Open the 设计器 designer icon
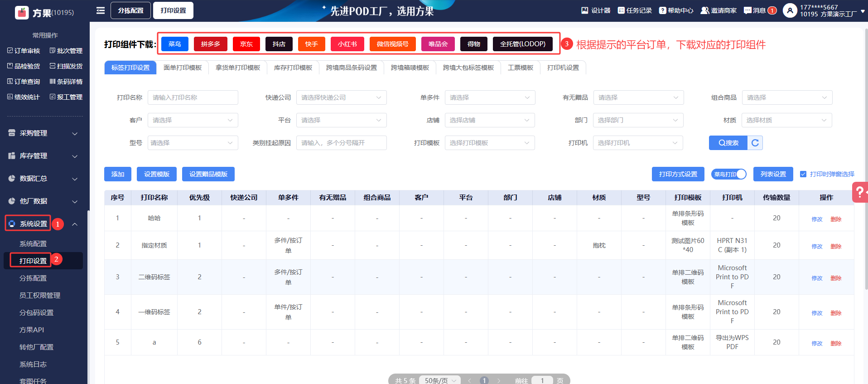Screen dimensions: 868x384 (585, 10)
